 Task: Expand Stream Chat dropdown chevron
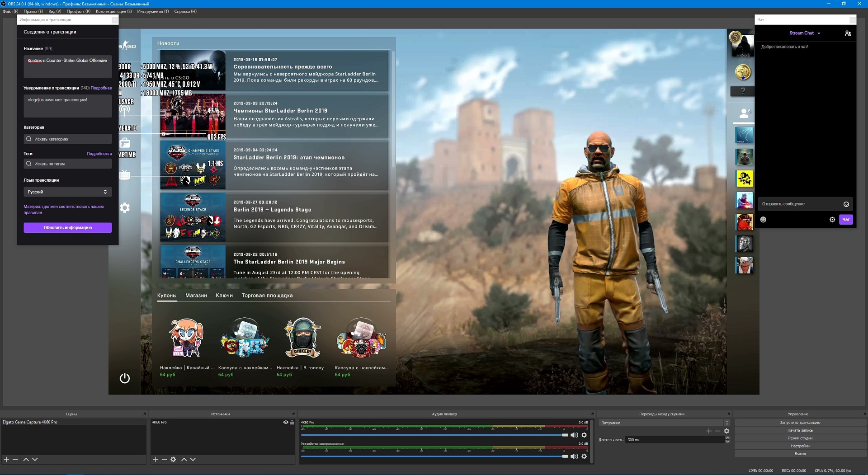pyautogui.click(x=819, y=33)
